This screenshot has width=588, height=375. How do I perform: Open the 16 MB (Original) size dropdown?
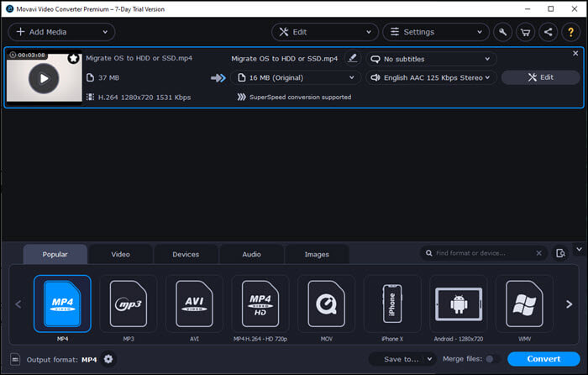pyautogui.click(x=295, y=77)
